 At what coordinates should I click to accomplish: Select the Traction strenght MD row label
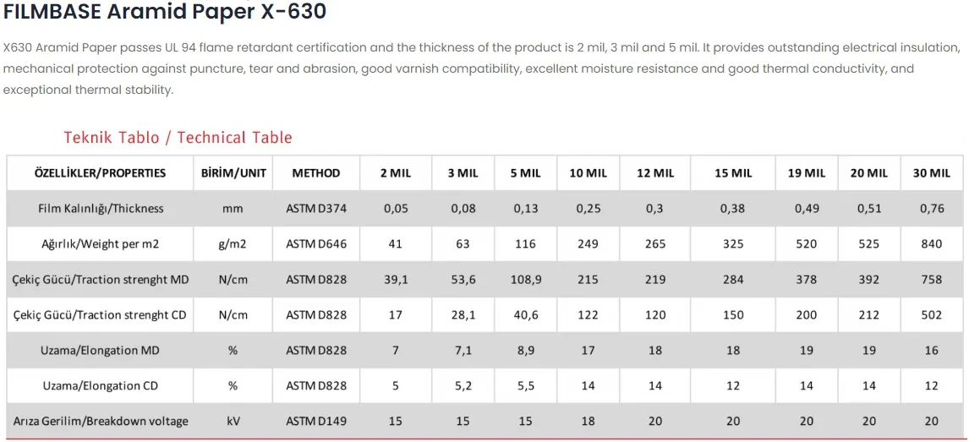point(101,280)
